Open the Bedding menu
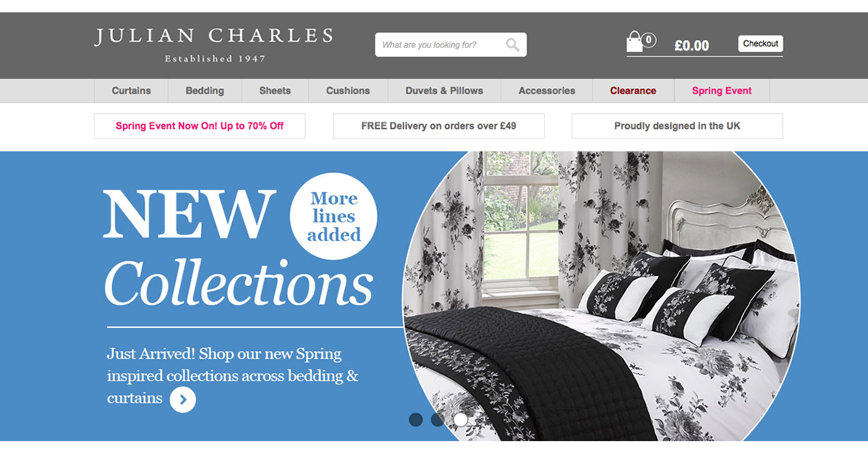Screen dimensions: 868x454 click(205, 91)
